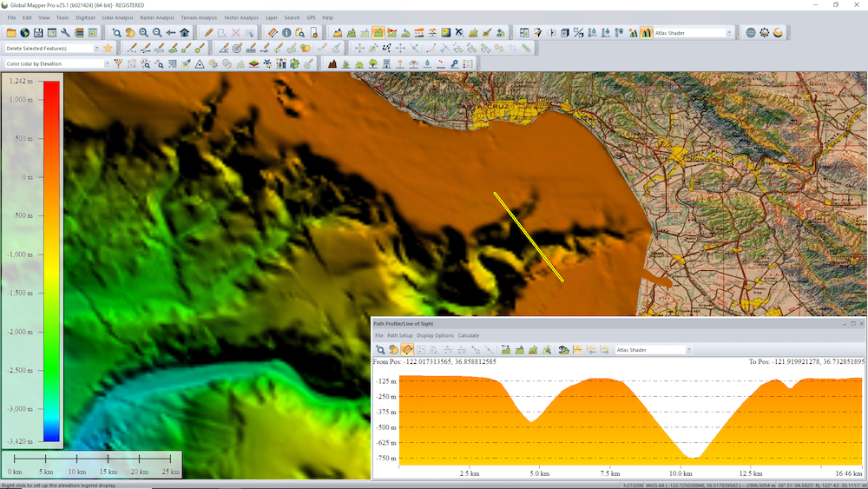Open the Overlay Control Center layers icon
This screenshot has height=489, width=868.
(x=79, y=33)
